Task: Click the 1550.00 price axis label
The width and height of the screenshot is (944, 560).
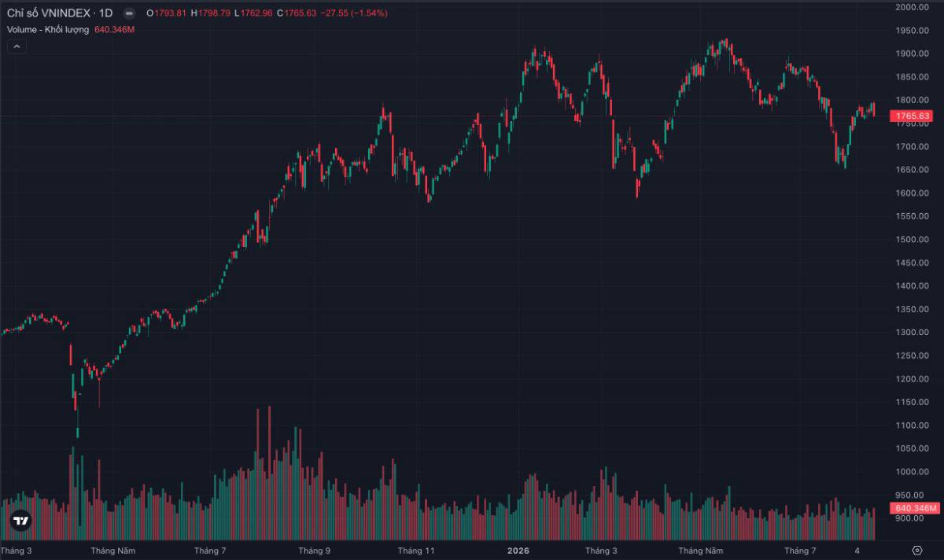Action: 913,216
